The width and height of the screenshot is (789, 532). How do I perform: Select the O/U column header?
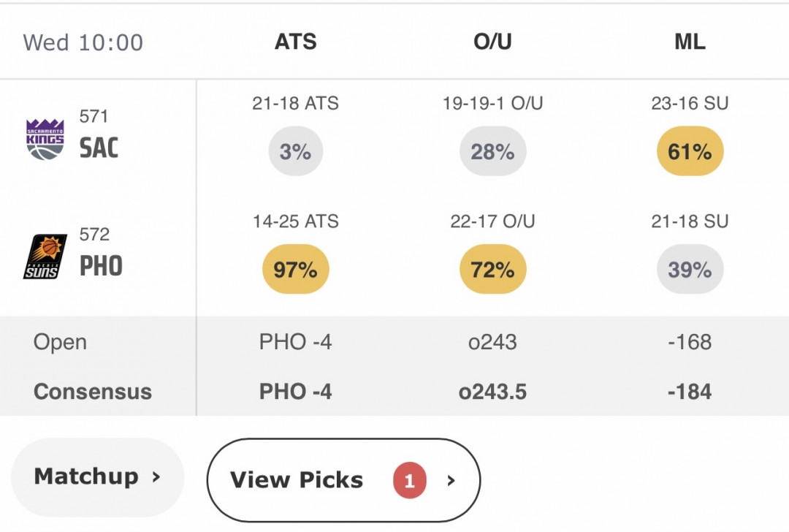tap(492, 41)
